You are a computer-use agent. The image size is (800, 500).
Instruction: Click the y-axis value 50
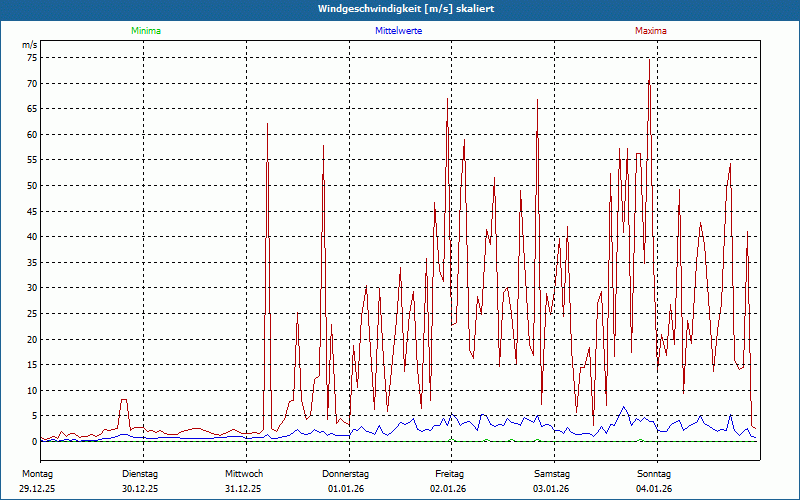pyautogui.click(x=32, y=186)
